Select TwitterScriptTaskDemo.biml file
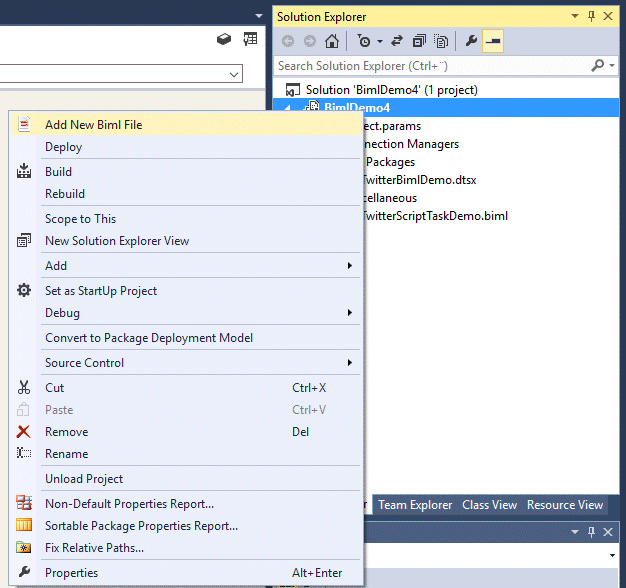The width and height of the screenshot is (626, 588). point(436,216)
